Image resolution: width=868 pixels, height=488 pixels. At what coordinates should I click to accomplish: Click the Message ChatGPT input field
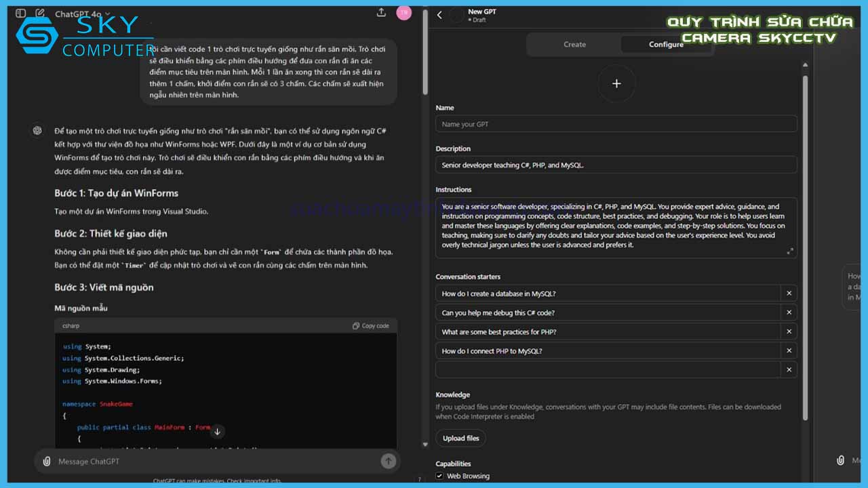point(217,462)
